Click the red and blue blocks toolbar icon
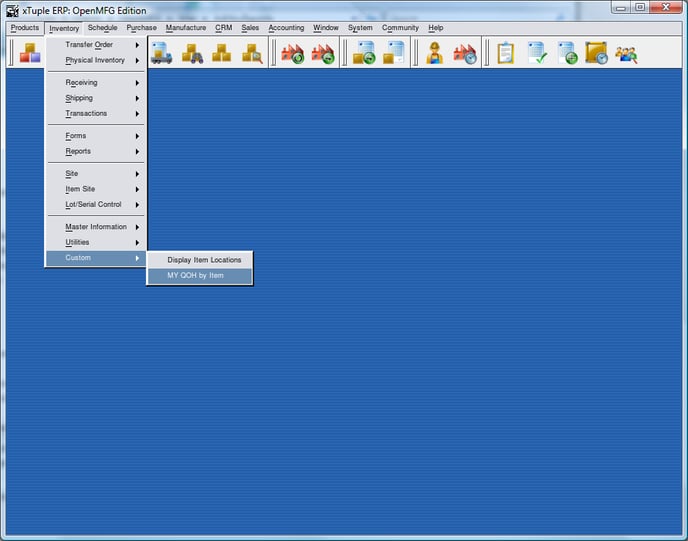The image size is (688, 541). tap(30, 53)
